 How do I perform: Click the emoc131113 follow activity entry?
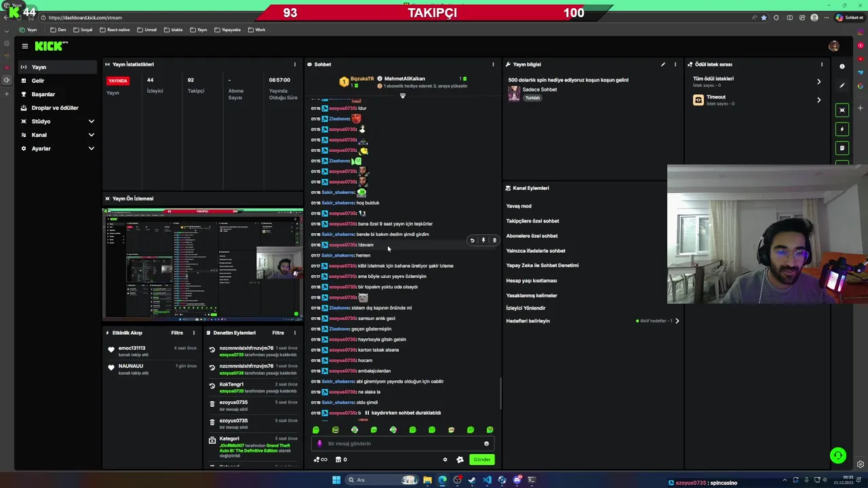click(153, 350)
